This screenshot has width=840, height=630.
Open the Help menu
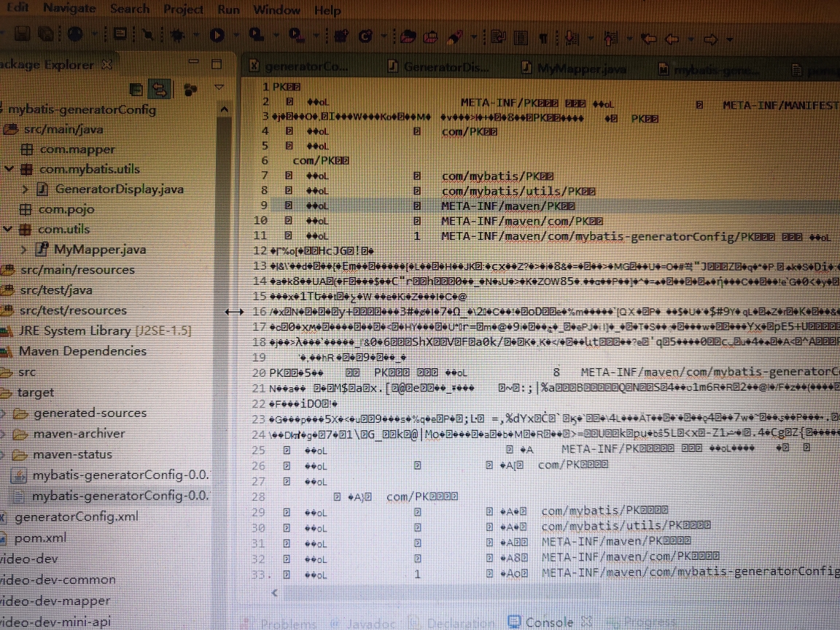327,11
